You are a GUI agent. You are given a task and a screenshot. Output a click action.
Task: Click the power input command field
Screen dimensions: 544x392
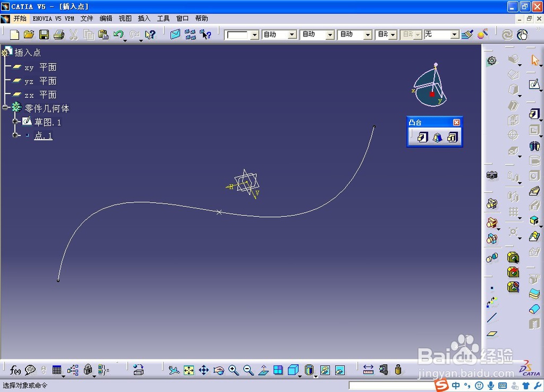pyautogui.click(x=392, y=385)
